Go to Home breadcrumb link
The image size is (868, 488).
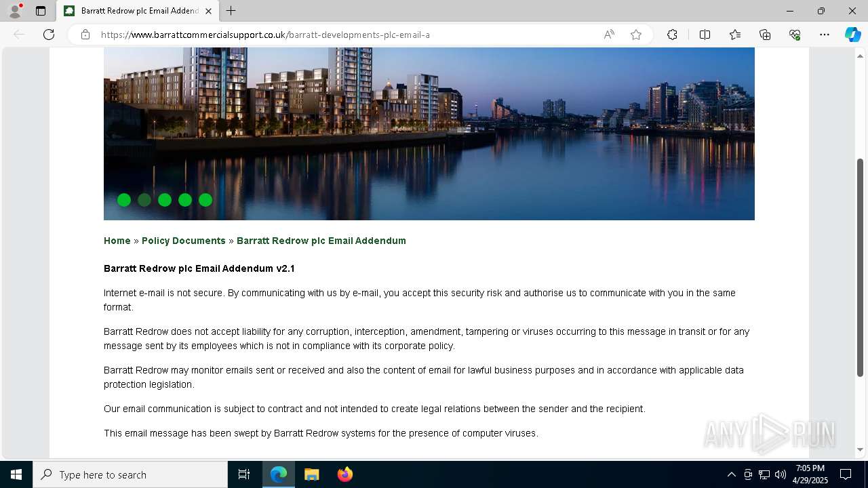pos(117,241)
